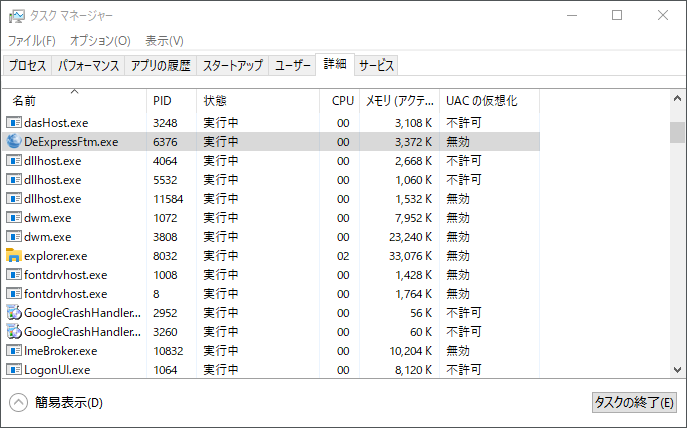Click the dasHost.exe process icon
Screen dimensions: 687x428
click(14, 123)
